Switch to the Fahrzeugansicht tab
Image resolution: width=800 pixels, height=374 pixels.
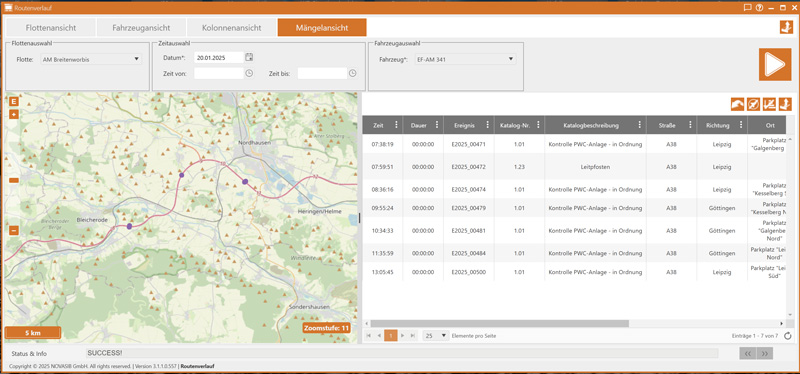(141, 28)
